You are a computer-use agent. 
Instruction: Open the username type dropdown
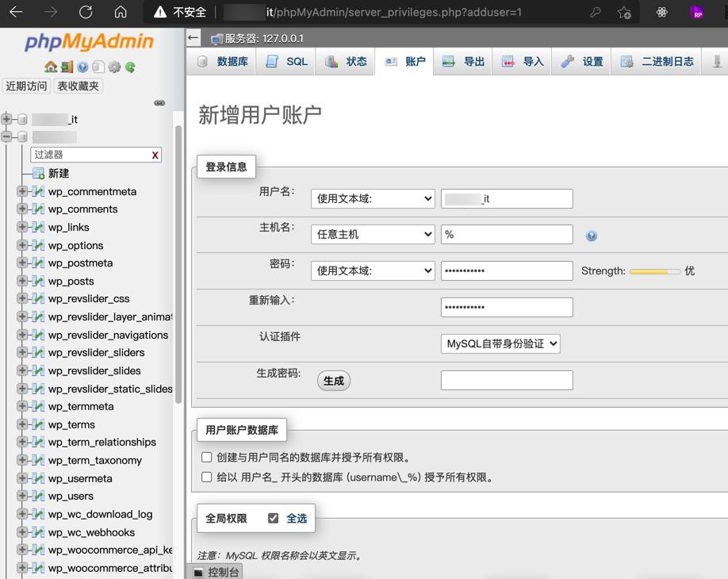pos(373,199)
